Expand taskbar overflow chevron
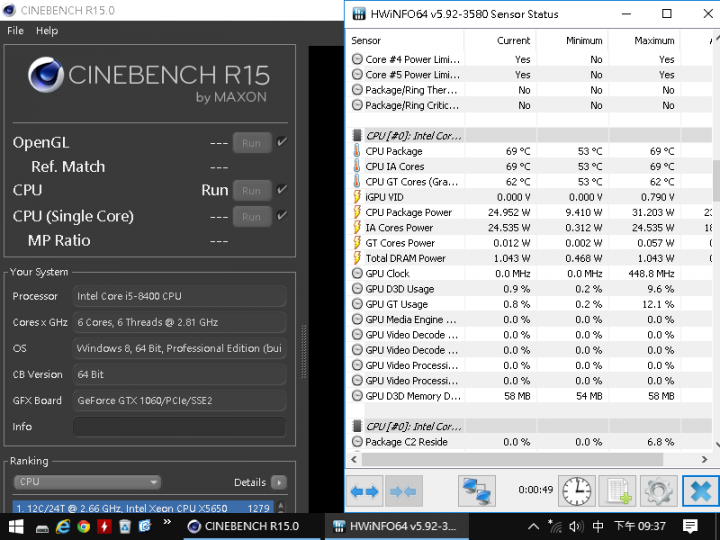Screen dimensions: 720x540 (x=167, y=522)
